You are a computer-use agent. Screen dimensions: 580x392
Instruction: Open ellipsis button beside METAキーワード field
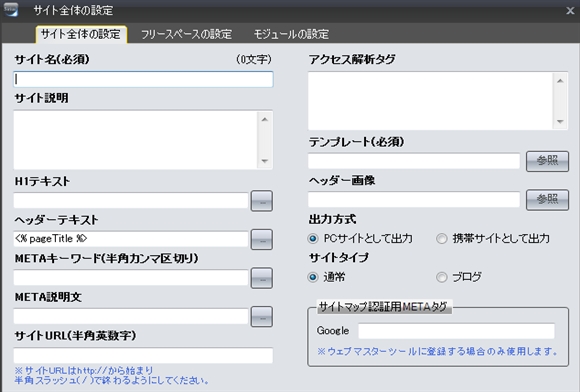pyautogui.click(x=262, y=278)
